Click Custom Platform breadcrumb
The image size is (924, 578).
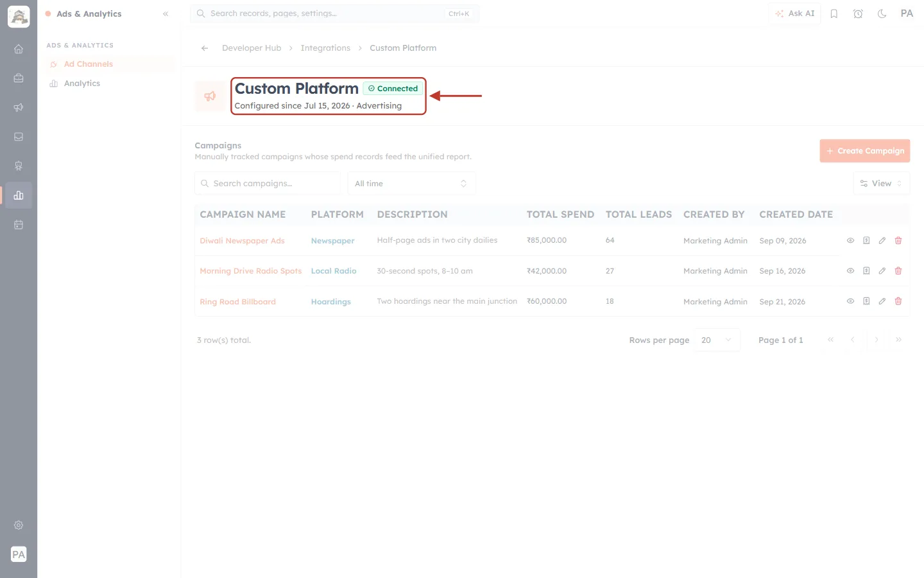click(x=403, y=48)
